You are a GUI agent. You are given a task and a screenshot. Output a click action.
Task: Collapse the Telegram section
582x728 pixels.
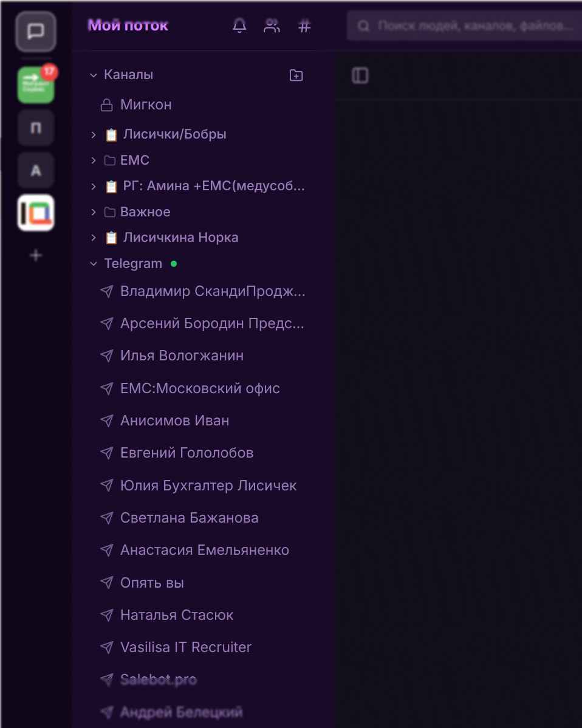[94, 264]
